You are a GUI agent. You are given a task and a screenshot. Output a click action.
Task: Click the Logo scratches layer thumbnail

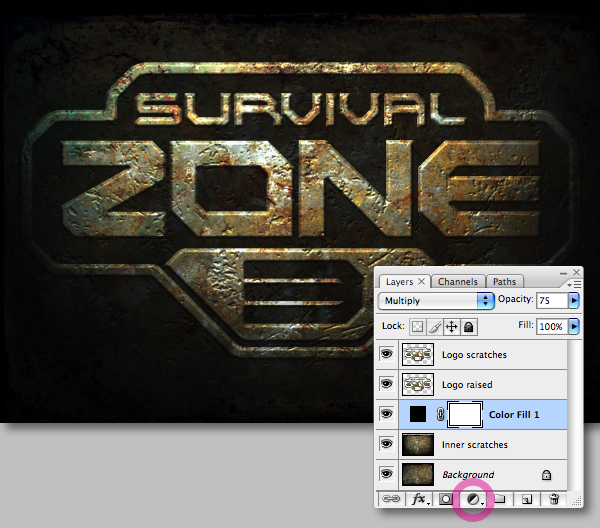coord(418,354)
